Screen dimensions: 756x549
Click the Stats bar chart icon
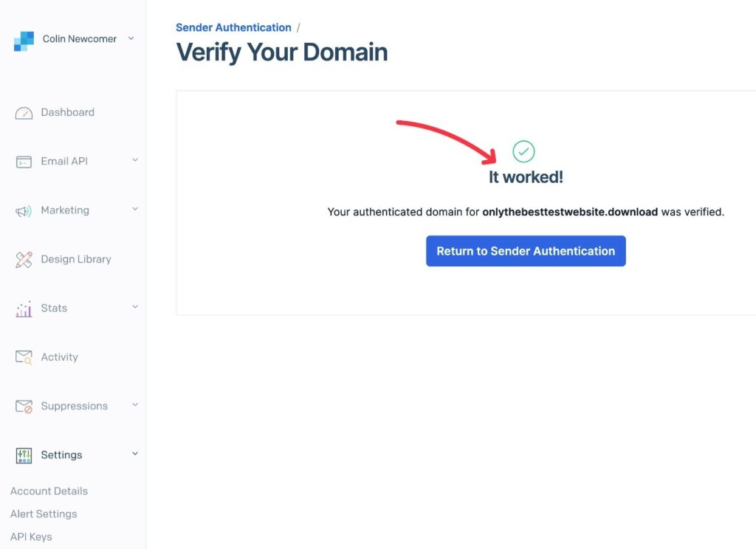[23, 308]
